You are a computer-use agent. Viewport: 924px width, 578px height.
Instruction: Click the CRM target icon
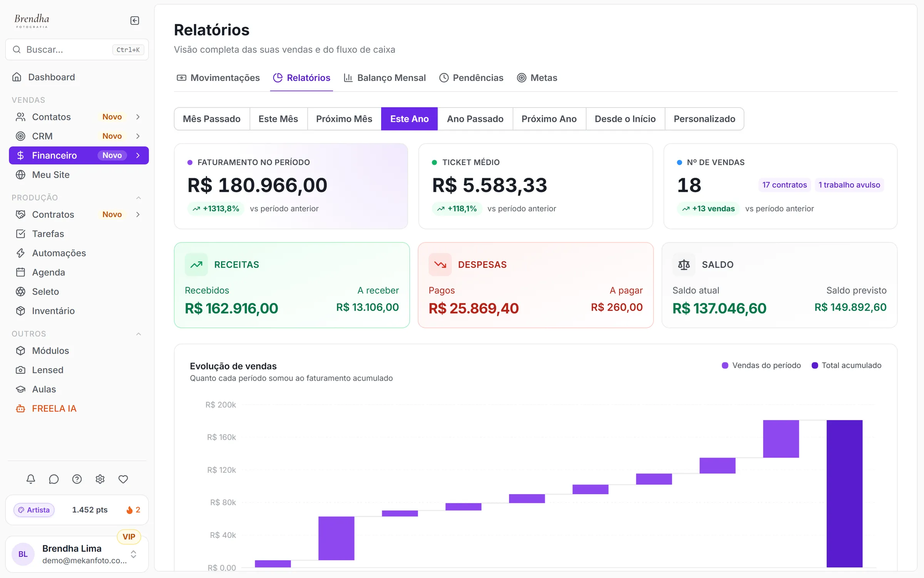tap(20, 136)
